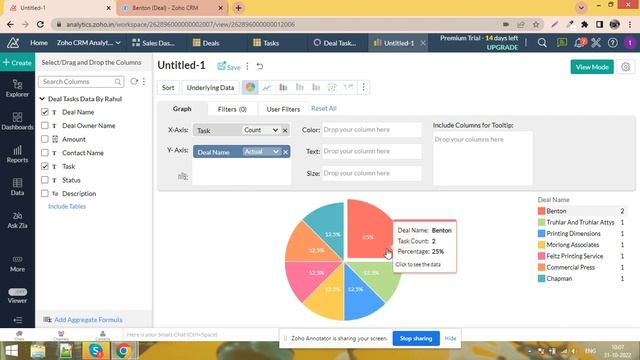The width and height of the screenshot is (640, 360).
Task: Open the Save options kebab menu
Action: pos(247,66)
